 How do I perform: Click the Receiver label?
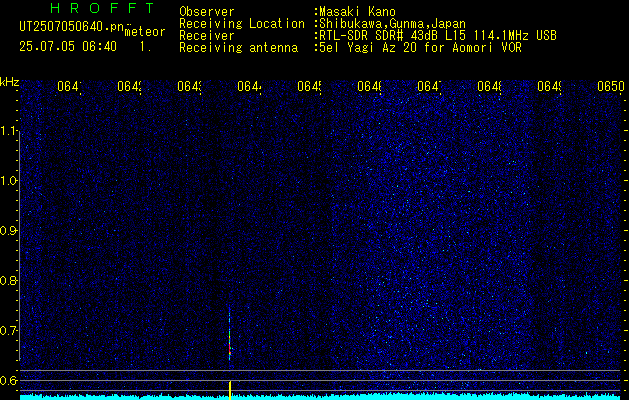pyautogui.click(x=207, y=36)
